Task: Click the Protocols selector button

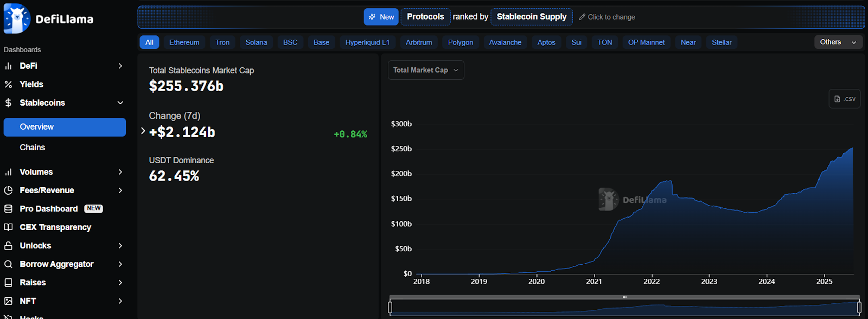Action: [x=426, y=17]
